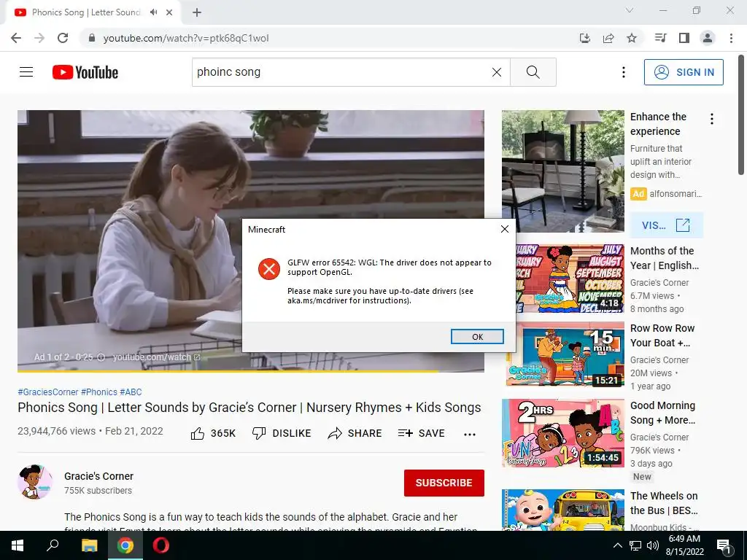Open YouTube settings three-dot menu
This screenshot has width=747, height=560.
pos(623,72)
